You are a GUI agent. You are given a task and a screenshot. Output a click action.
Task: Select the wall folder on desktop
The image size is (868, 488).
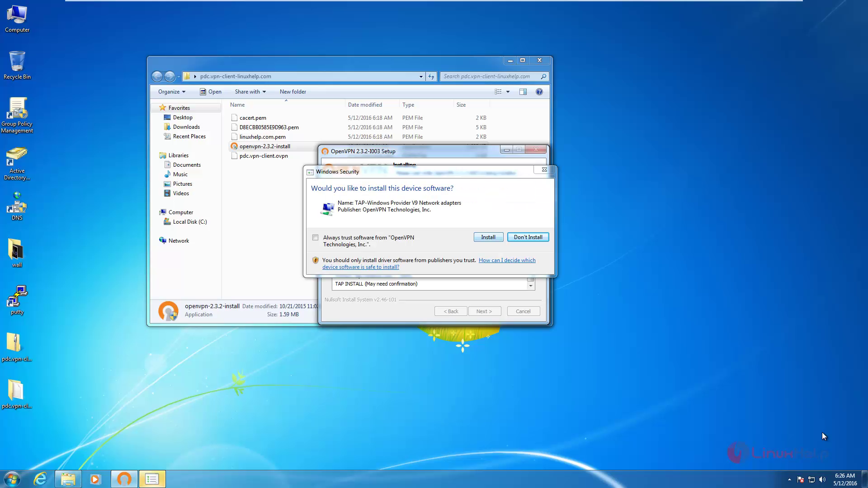17,253
